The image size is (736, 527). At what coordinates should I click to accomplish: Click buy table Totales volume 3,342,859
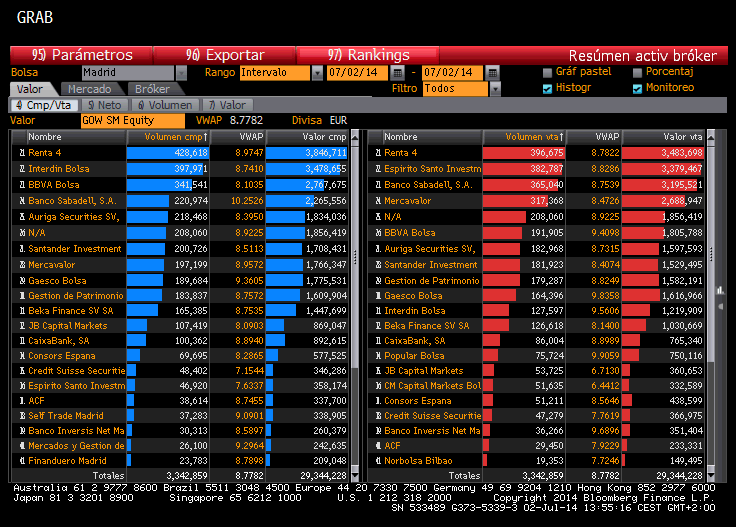point(187,476)
